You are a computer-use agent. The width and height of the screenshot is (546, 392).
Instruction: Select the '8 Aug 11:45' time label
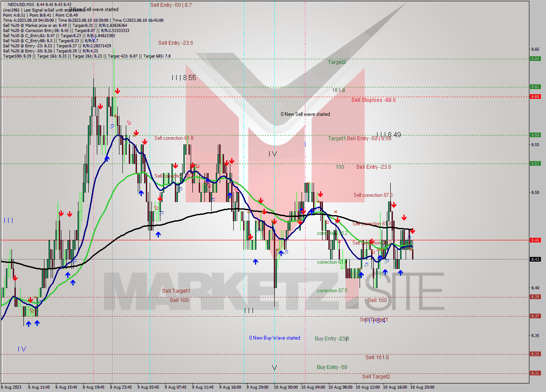[39, 387]
